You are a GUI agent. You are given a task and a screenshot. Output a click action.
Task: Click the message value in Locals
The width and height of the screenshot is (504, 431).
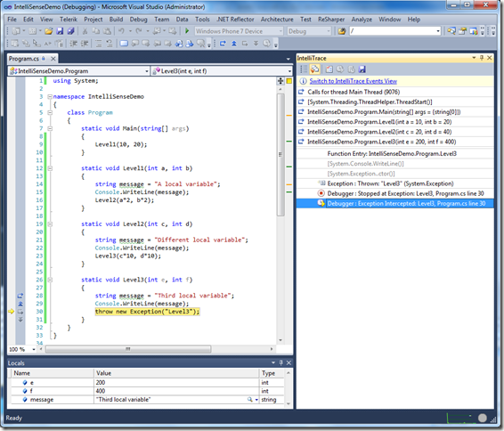[123, 400]
